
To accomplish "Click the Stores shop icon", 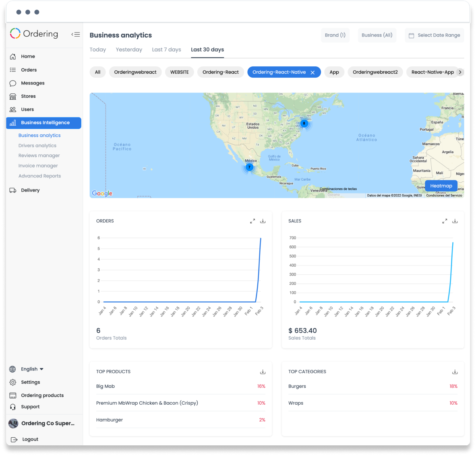I will [13, 97].
